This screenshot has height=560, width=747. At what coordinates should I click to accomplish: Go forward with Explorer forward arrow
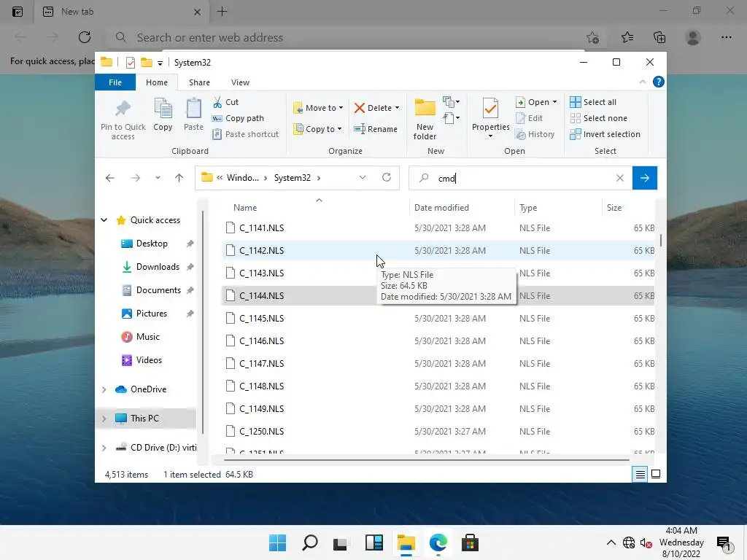click(136, 178)
